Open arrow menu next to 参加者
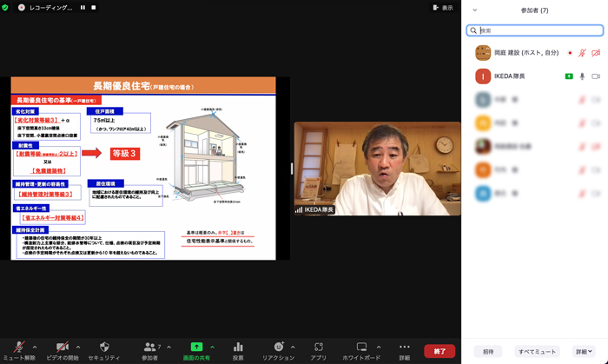 coord(169,347)
